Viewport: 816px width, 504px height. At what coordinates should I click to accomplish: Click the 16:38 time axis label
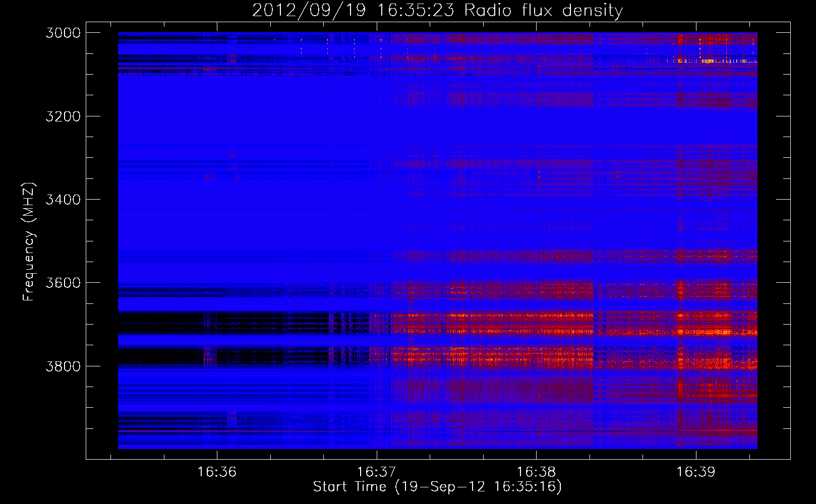[x=536, y=472]
